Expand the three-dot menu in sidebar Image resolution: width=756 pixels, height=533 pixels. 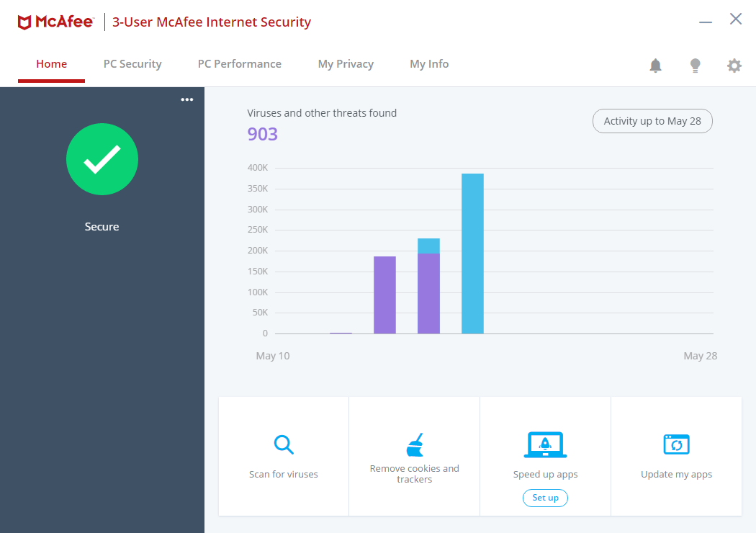(x=187, y=99)
